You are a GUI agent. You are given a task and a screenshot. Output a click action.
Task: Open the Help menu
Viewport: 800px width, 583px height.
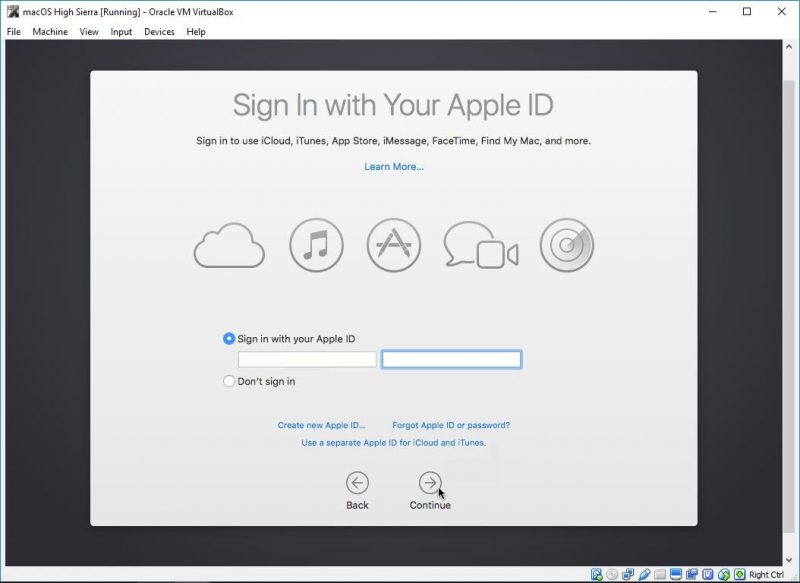196,32
